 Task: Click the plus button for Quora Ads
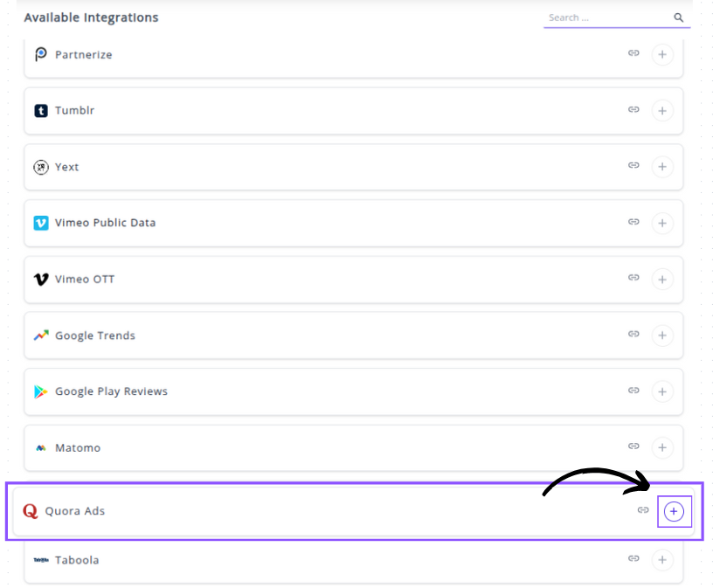coord(674,512)
